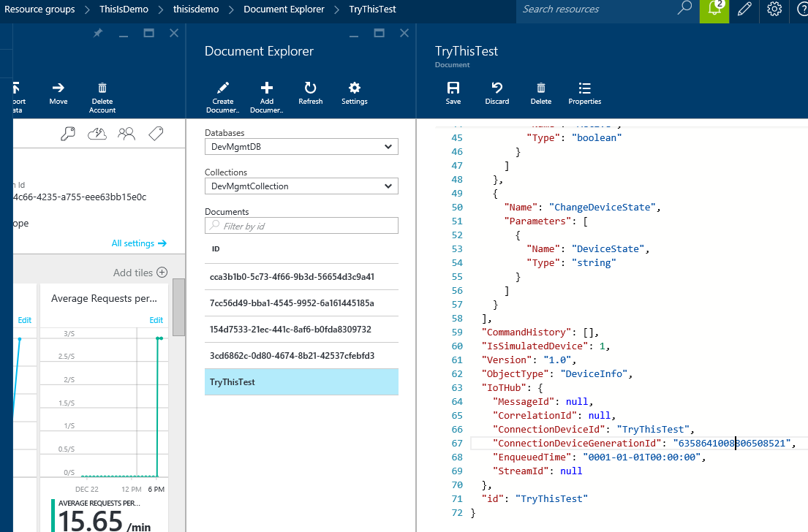Viewport: 808px width, 532px height.
Task: Discard changes to the document
Action: pos(496,94)
